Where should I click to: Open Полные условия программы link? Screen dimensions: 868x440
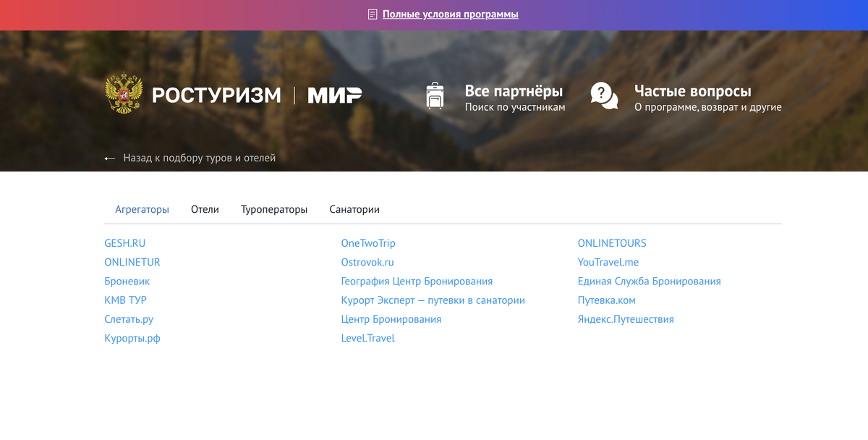coord(451,14)
